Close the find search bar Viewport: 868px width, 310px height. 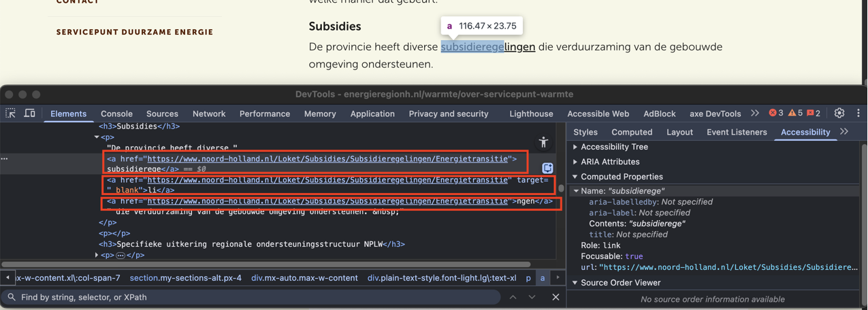[x=556, y=297]
